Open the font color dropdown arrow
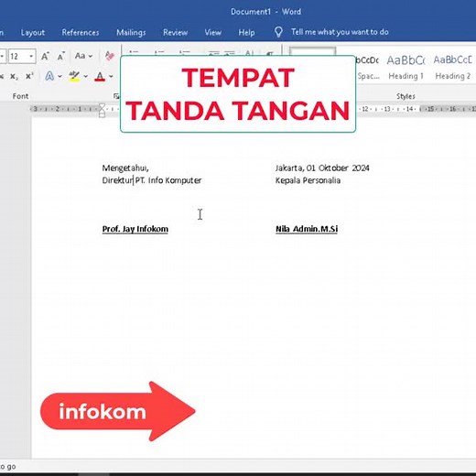The width and height of the screenshot is (476, 476). (x=111, y=76)
